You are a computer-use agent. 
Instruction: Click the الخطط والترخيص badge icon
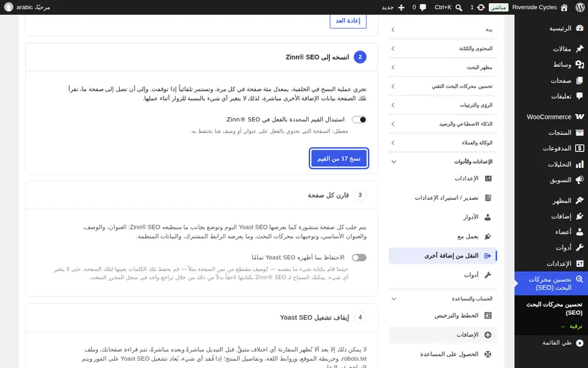pyautogui.click(x=488, y=315)
